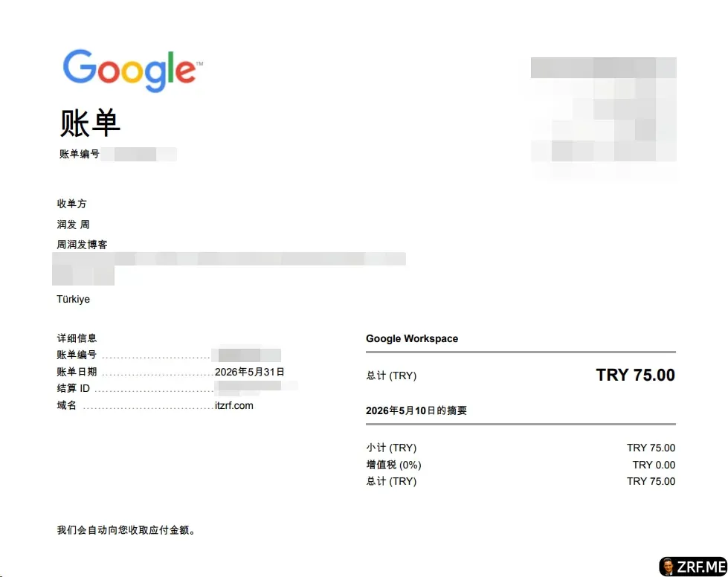Click the 收单方 label
Viewport: 728px width, 577px height.
click(71, 203)
